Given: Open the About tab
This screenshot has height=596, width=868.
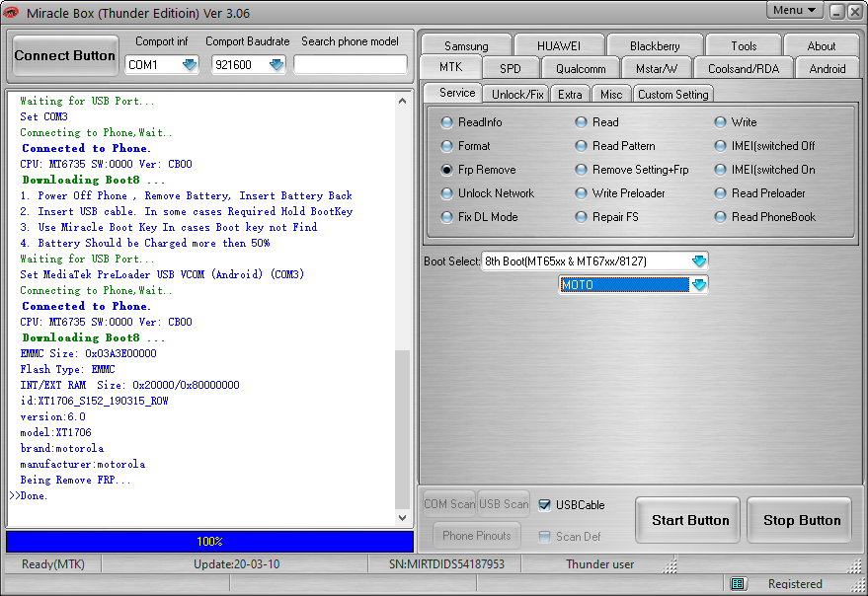Looking at the screenshot, I should tap(821, 45).
